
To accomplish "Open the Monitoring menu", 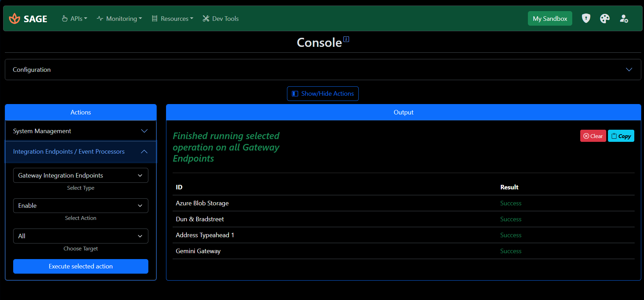I will click(x=120, y=18).
